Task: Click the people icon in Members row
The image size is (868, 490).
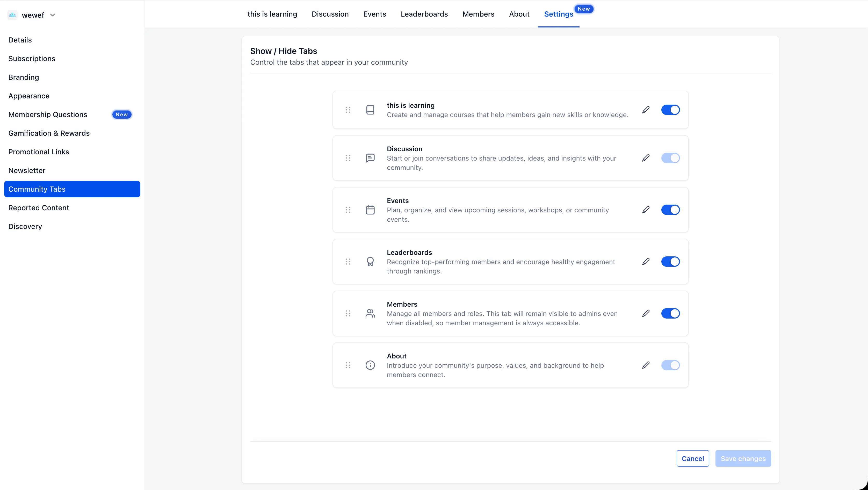Action: (370, 314)
